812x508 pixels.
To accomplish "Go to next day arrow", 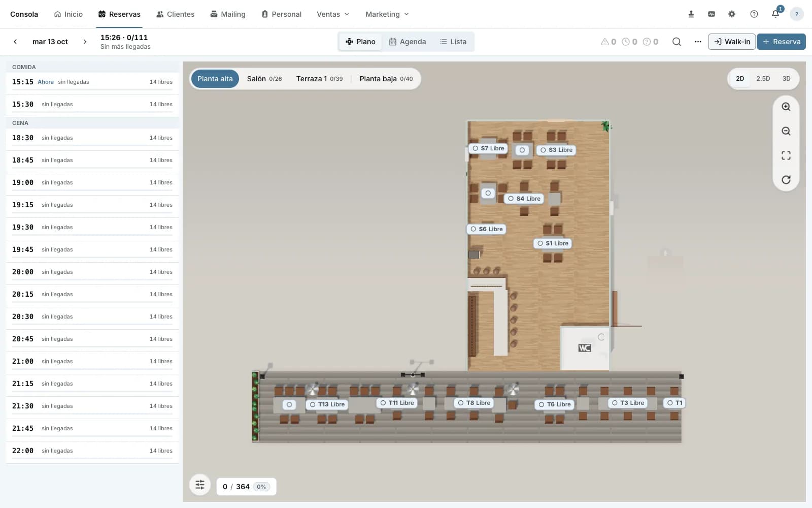I will (85, 42).
